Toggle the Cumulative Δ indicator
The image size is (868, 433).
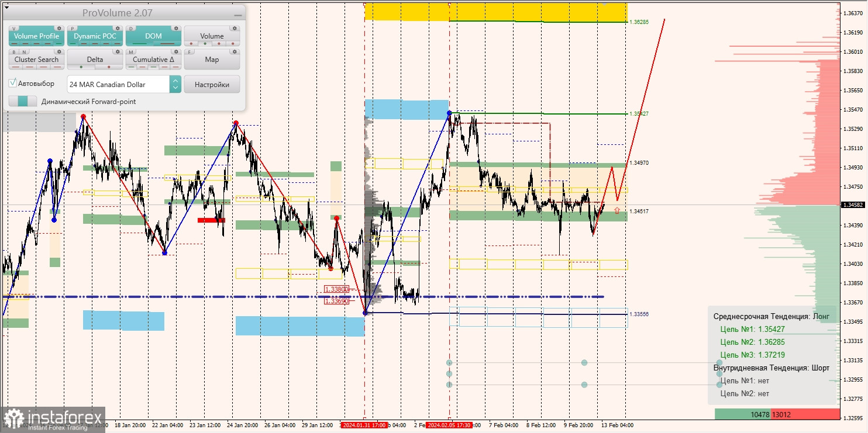pyautogui.click(x=153, y=60)
